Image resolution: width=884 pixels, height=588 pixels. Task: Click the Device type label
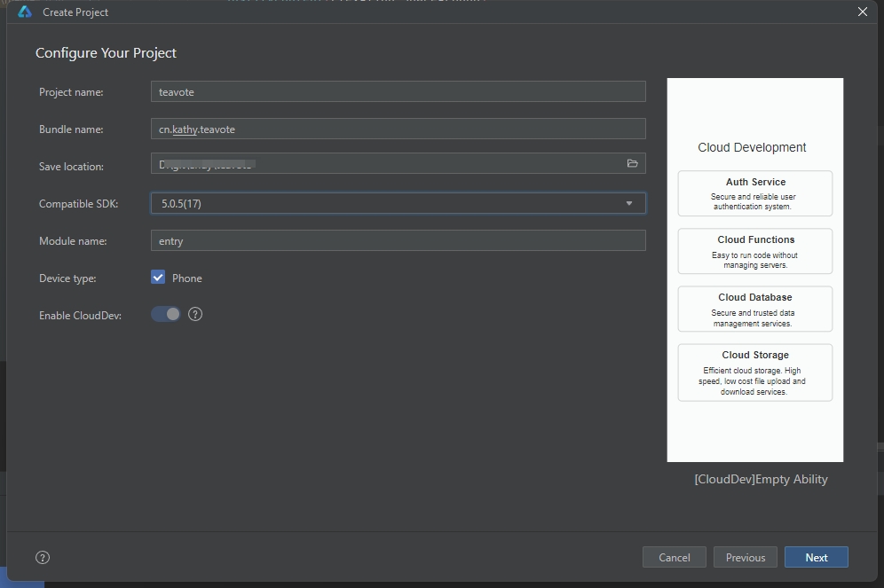(67, 278)
